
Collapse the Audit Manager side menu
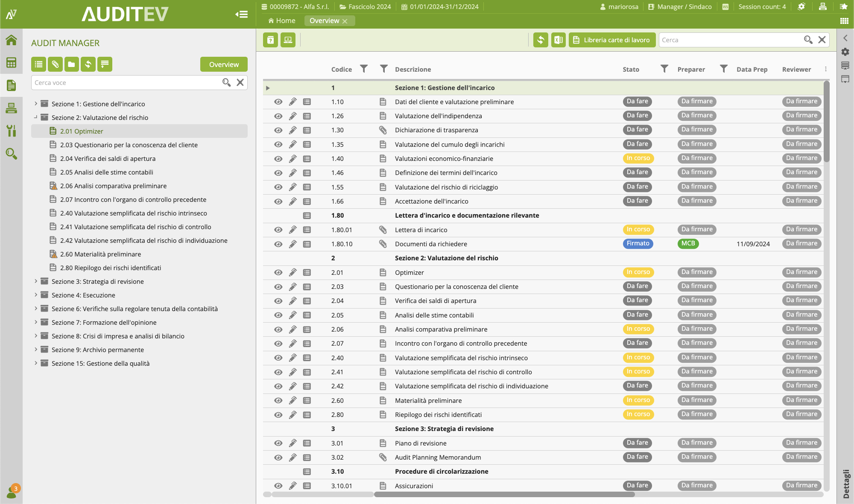tap(241, 15)
